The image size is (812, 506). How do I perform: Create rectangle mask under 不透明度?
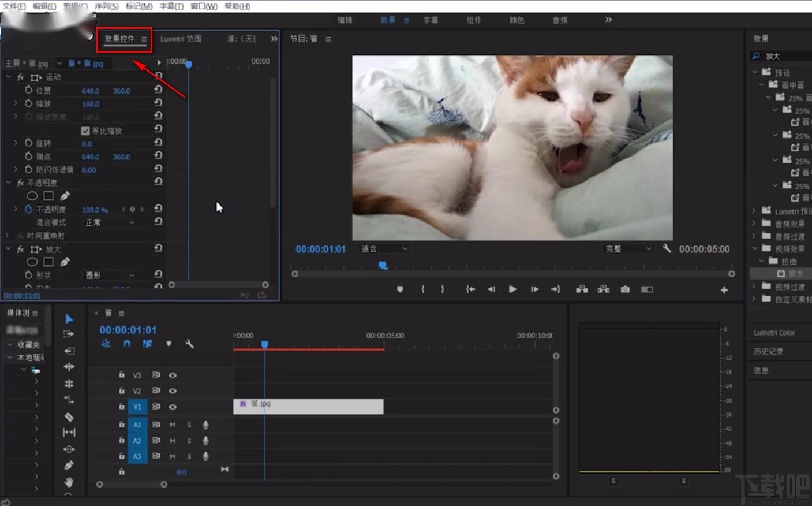click(48, 196)
